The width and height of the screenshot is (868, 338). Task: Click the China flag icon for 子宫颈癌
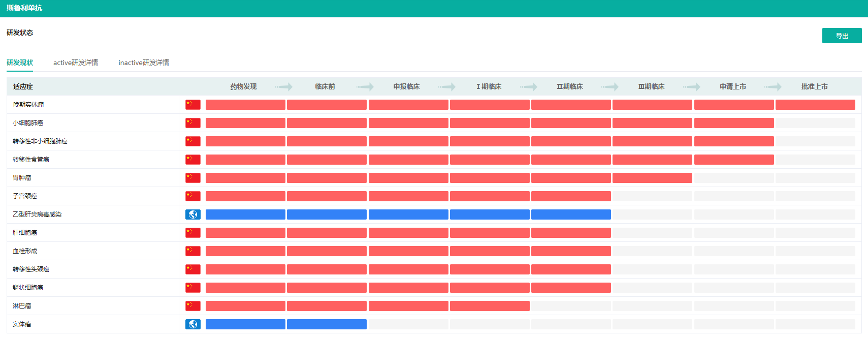pos(192,196)
